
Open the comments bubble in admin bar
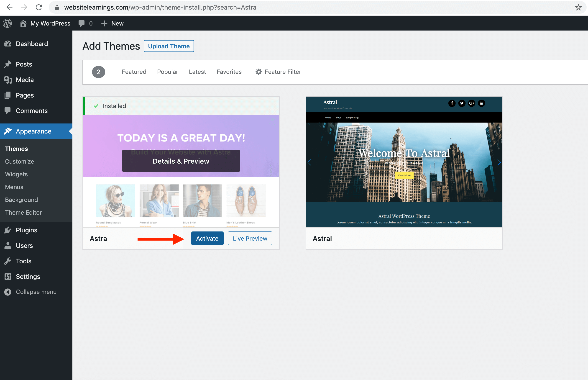click(81, 23)
